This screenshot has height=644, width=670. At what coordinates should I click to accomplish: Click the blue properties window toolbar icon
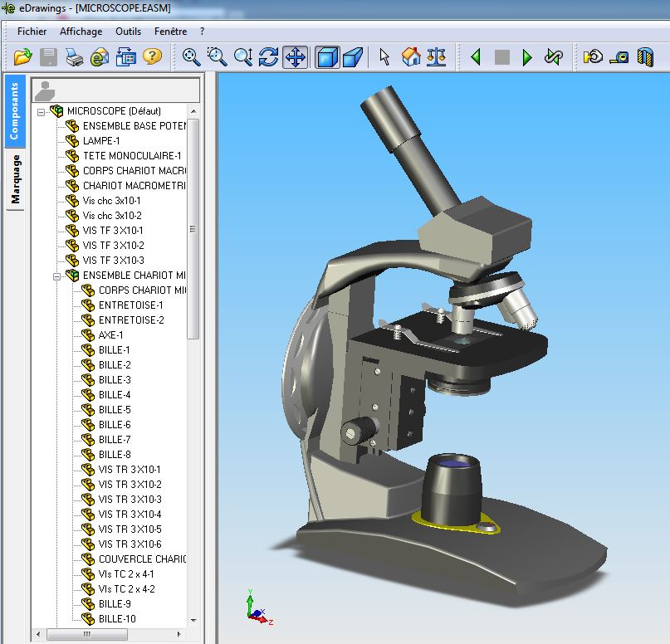(126, 57)
